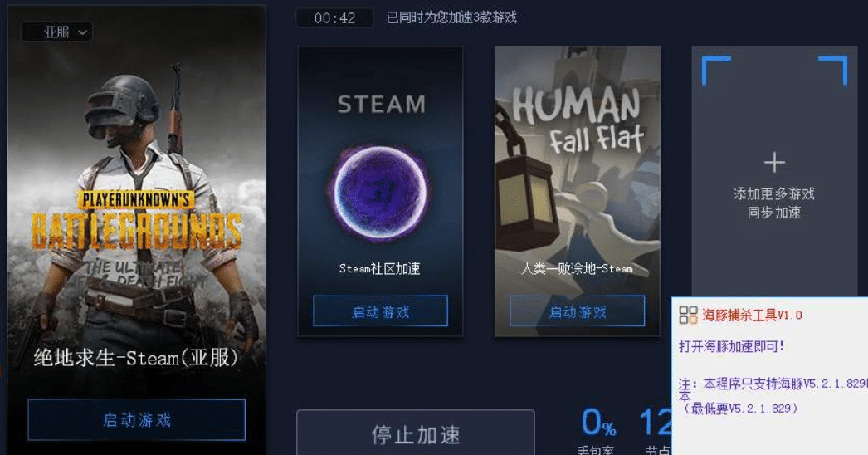
Task: Click the 停止加速 button
Action: click(x=416, y=433)
